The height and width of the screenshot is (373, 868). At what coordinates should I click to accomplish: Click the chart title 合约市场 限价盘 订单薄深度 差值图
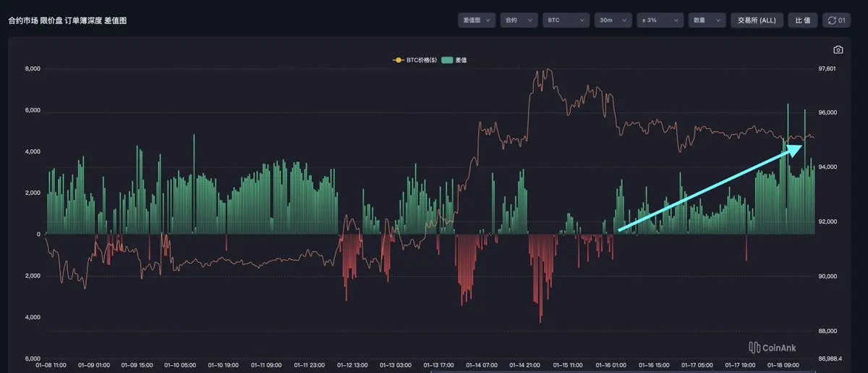tap(68, 21)
